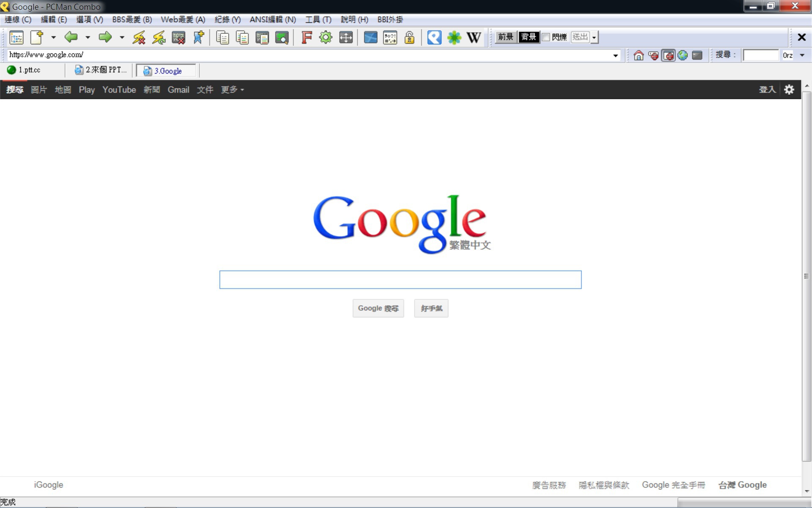The width and height of the screenshot is (812, 508).
Task: Click the vertical scrollbar thumb
Action: click(x=807, y=276)
